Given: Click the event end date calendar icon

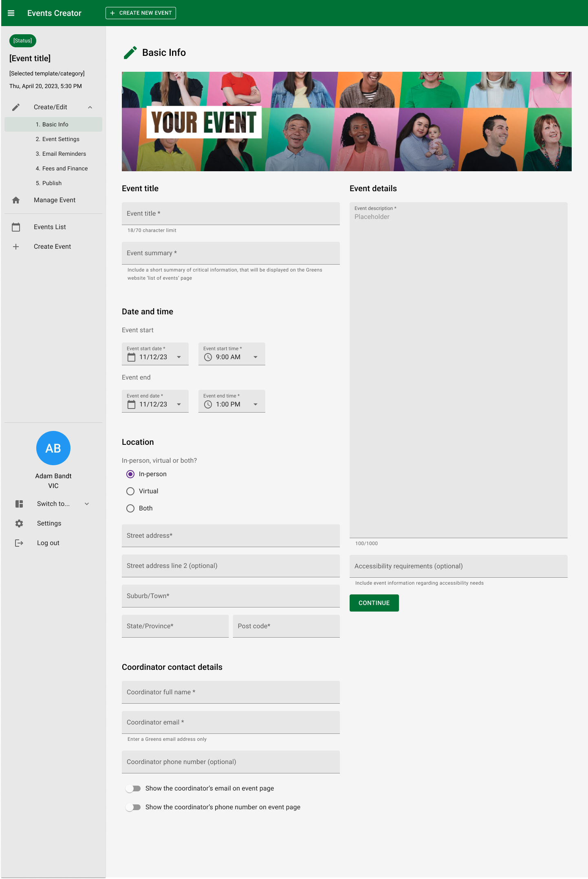Looking at the screenshot, I should coord(131,404).
